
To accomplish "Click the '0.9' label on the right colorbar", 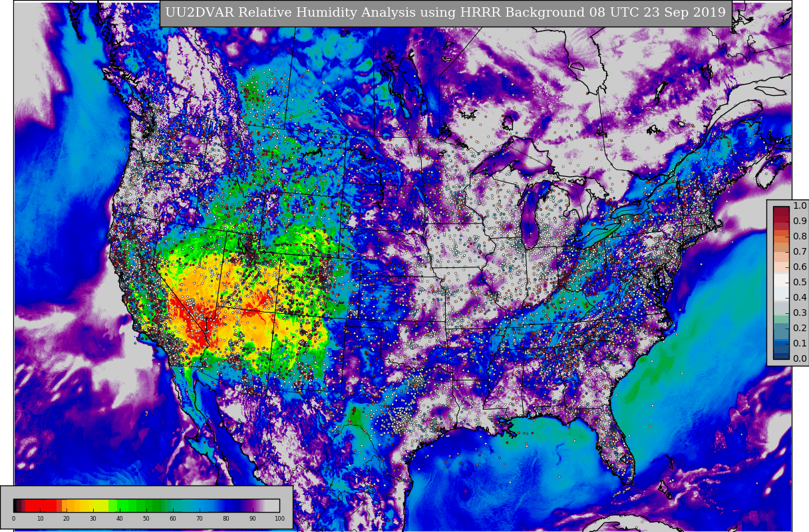I will [x=800, y=221].
